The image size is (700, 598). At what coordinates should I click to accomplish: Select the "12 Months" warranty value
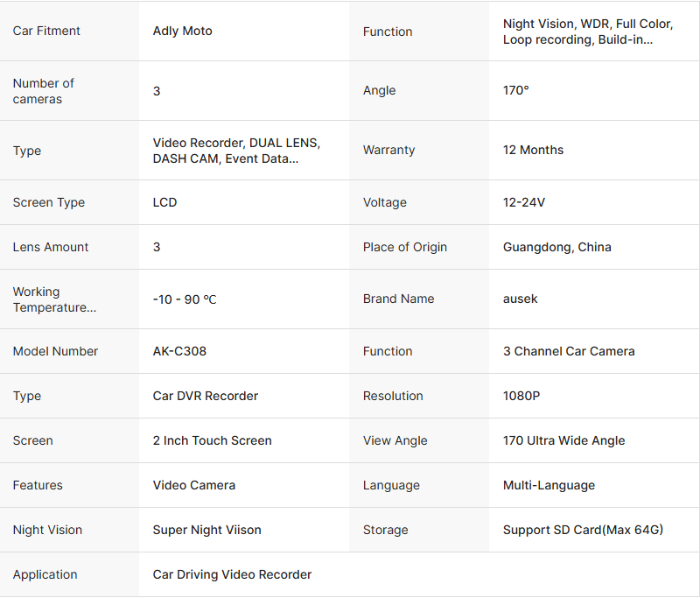pyautogui.click(x=533, y=151)
